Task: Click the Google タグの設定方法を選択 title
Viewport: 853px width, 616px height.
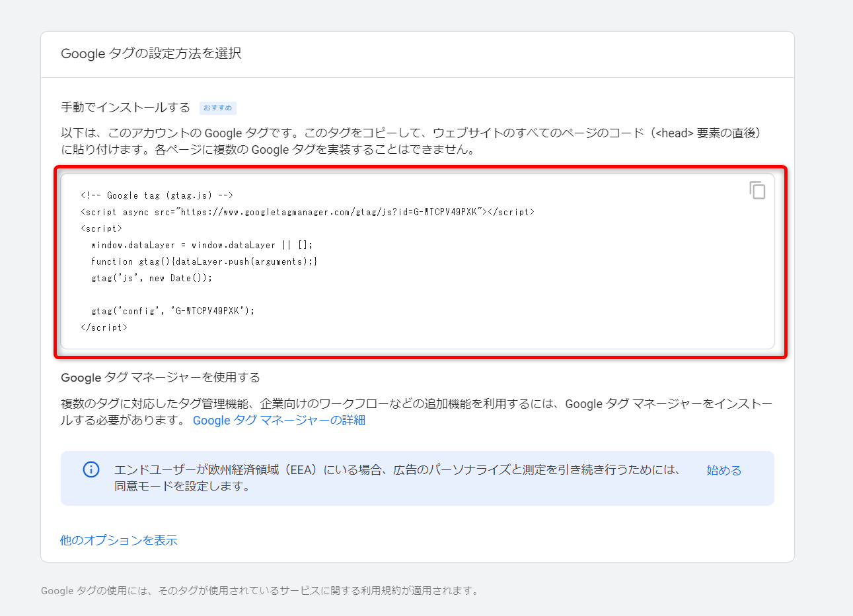Action: (151, 53)
